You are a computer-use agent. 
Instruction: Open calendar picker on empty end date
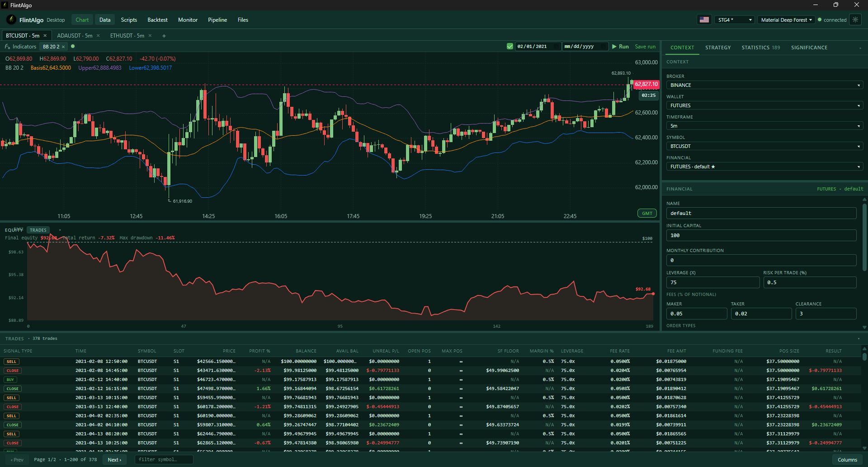point(603,47)
